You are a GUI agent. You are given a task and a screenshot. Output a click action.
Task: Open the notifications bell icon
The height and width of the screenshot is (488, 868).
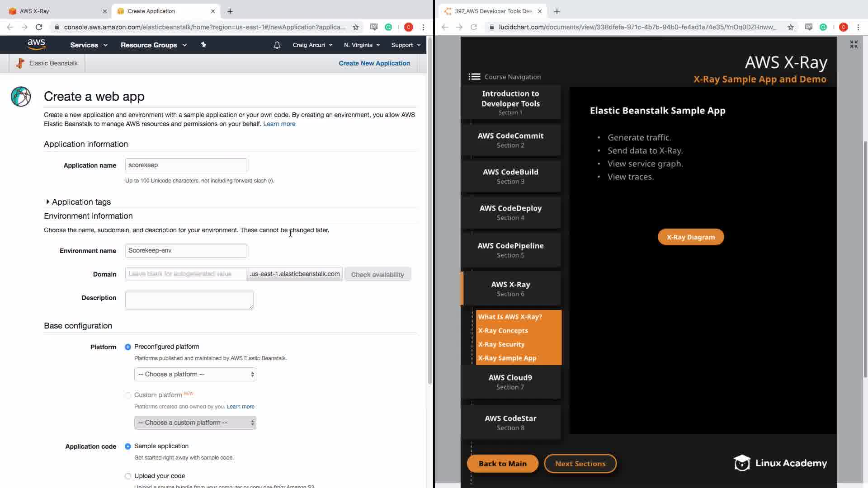tap(277, 45)
